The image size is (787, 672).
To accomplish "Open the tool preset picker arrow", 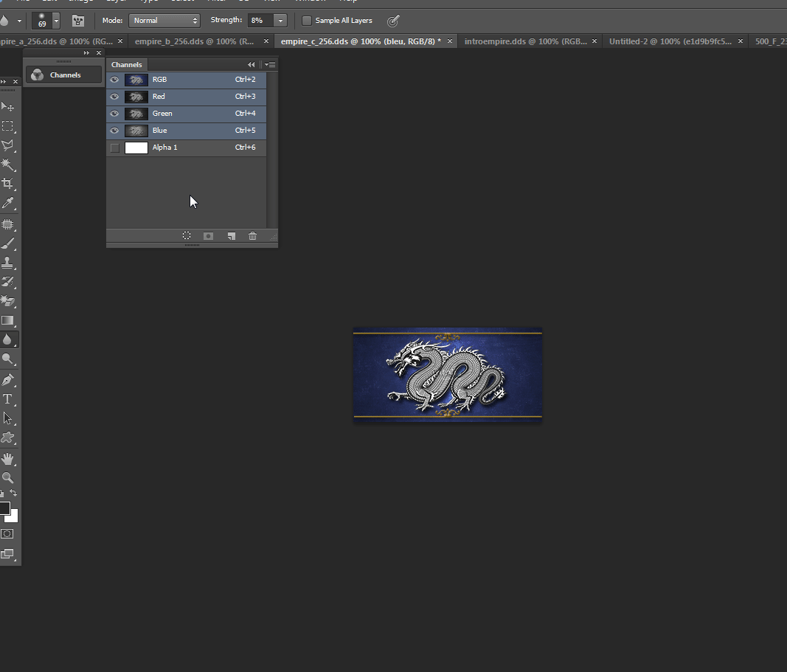I will click(x=19, y=21).
